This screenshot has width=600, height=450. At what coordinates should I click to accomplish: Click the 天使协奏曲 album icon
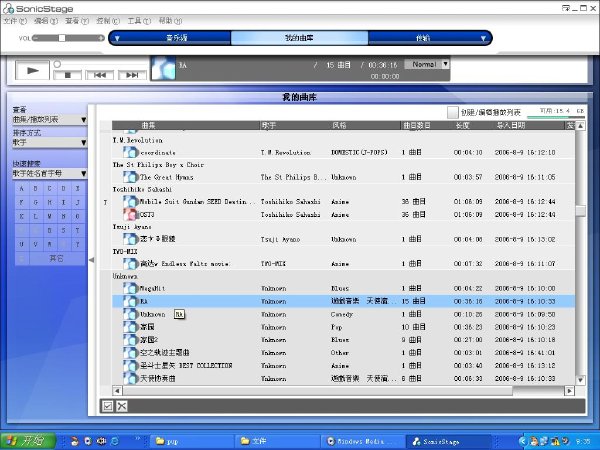pos(130,378)
